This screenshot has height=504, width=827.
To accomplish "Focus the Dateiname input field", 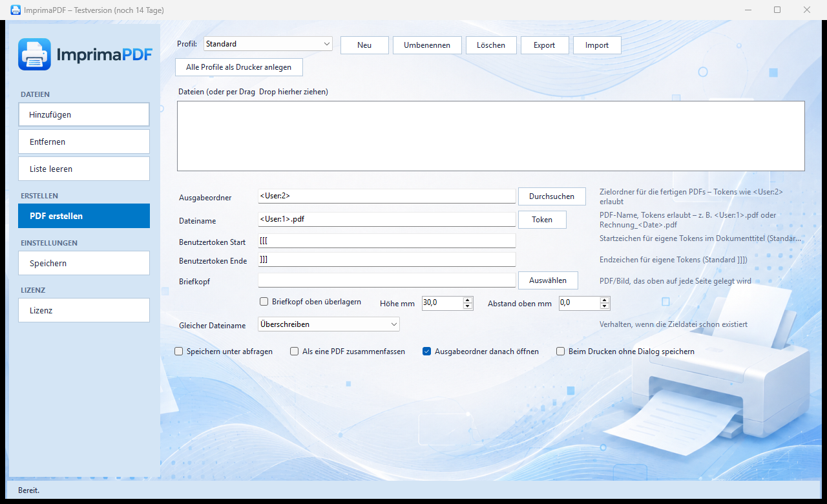I will [x=386, y=220].
